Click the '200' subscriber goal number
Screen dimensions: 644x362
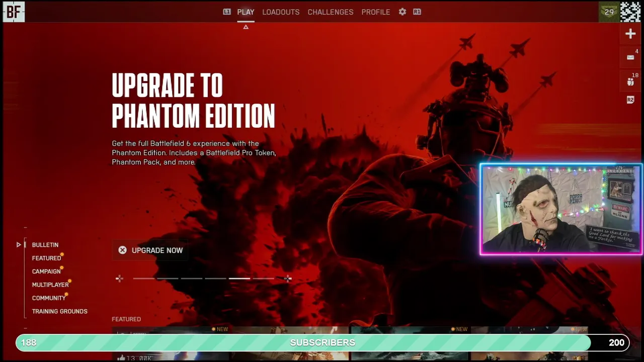click(616, 343)
